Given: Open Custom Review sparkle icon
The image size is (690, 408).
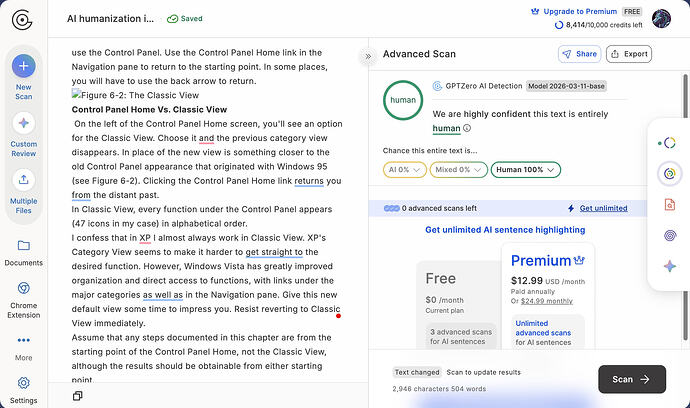Looking at the screenshot, I should click(x=24, y=123).
